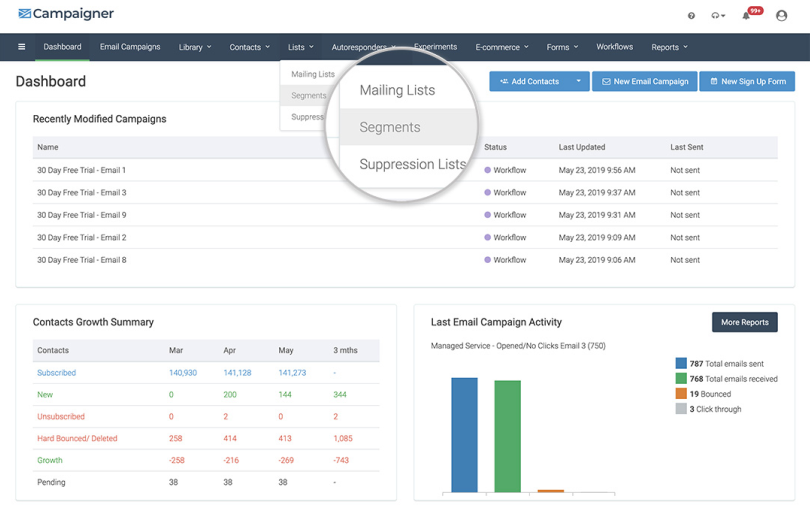Click the orange Bounced legend swatch
This screenshot has width=810, height=530.
(x=681, y=394)
